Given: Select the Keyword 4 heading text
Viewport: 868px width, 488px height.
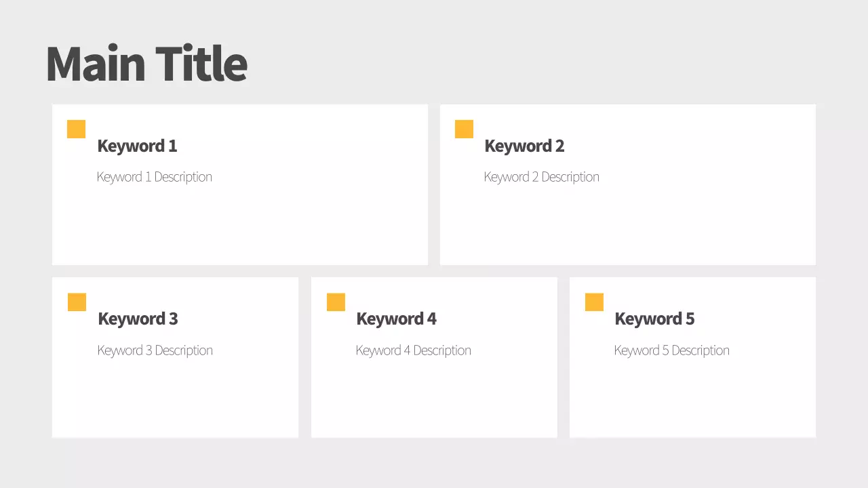Looking at the screenshot, I should [x=396, y=319].
